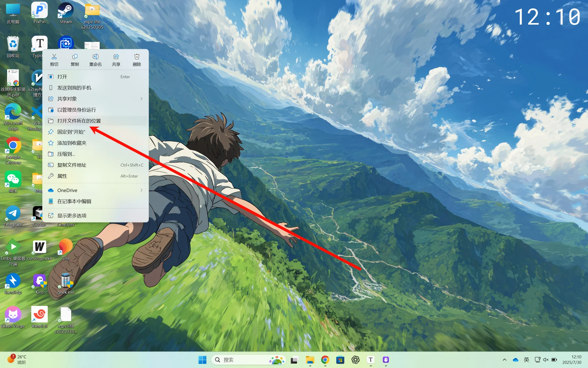Show hidden system tray icons
588x368 pixels.
(x=505, y=360)
